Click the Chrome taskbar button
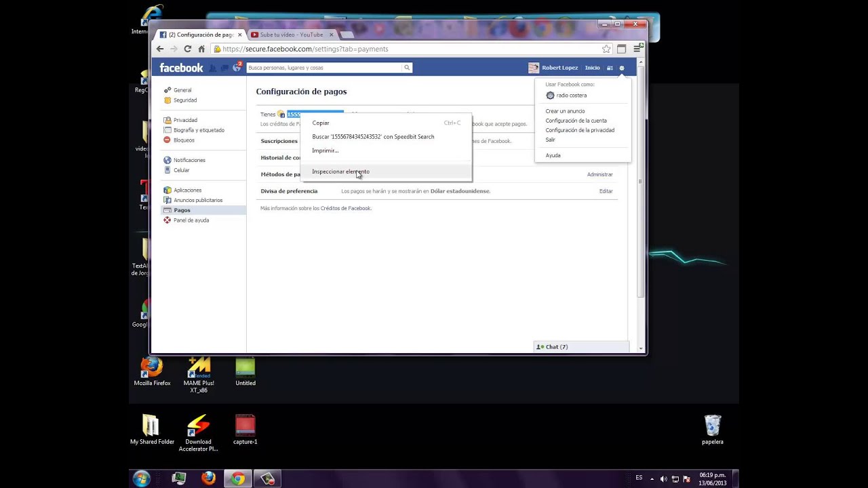Screen dimensions: 868x488 (x=238, y=479)
